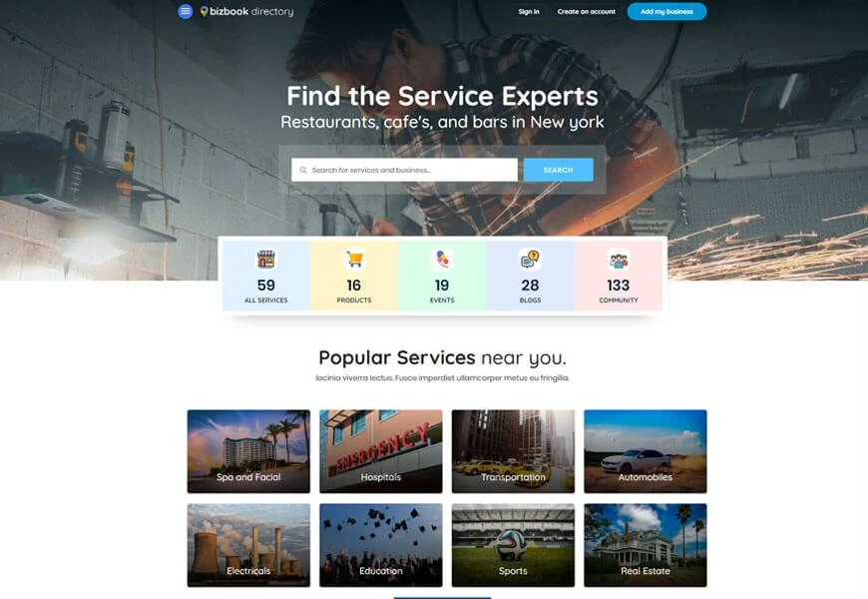Open the Sign in link

pos(529,12)
